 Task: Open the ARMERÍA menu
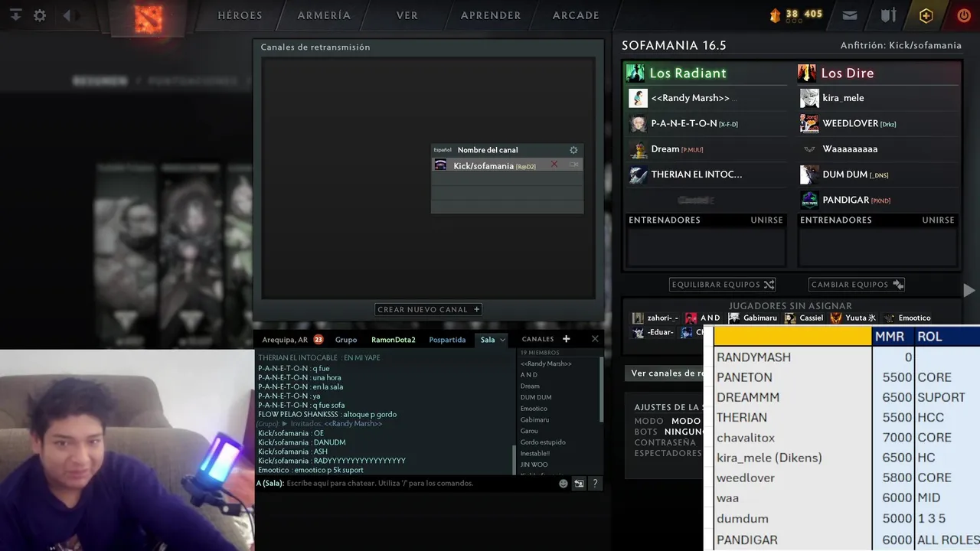324,15
